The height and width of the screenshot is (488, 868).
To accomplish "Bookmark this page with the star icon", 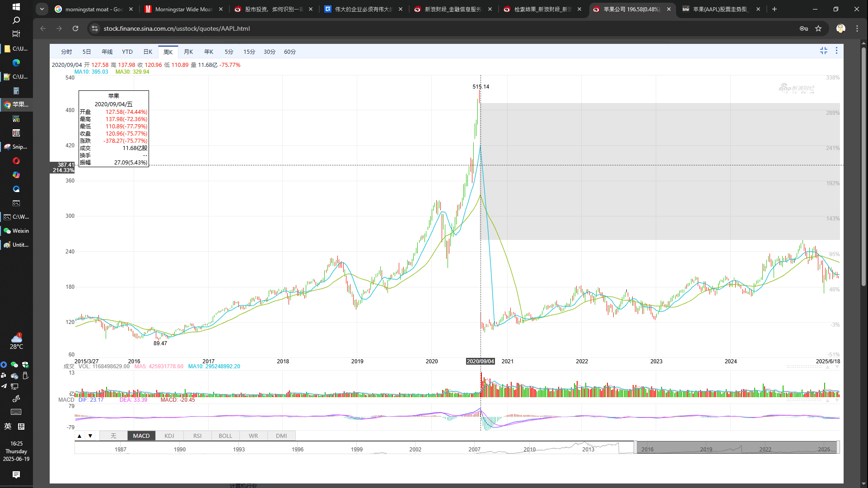I will [818, 28].
